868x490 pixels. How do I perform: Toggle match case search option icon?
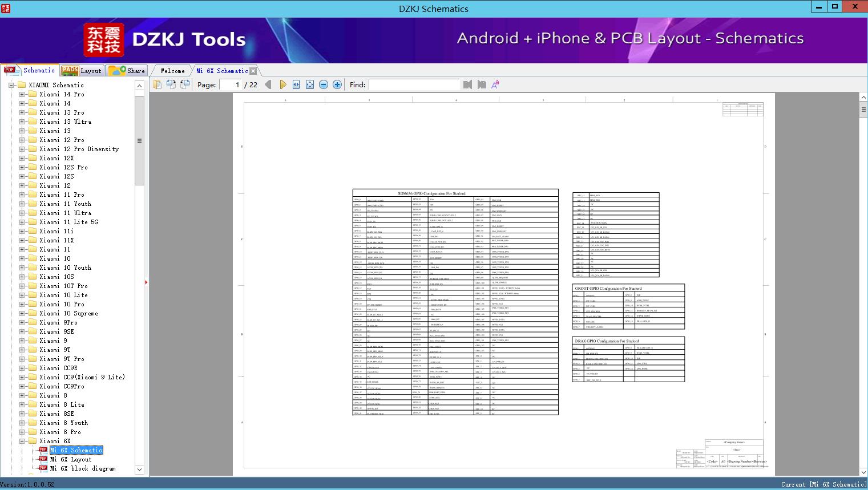(x=495, y=84)
